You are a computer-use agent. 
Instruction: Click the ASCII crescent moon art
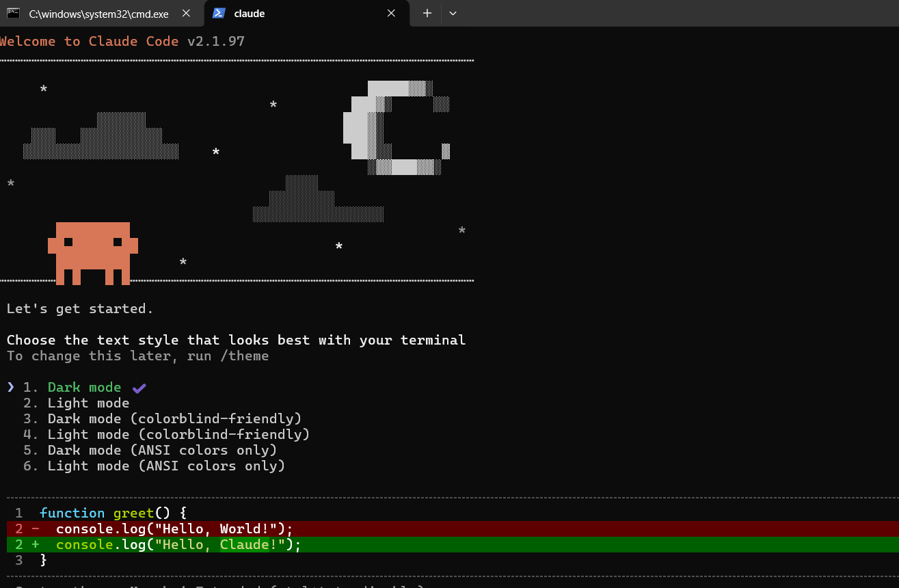click(397, 128)
